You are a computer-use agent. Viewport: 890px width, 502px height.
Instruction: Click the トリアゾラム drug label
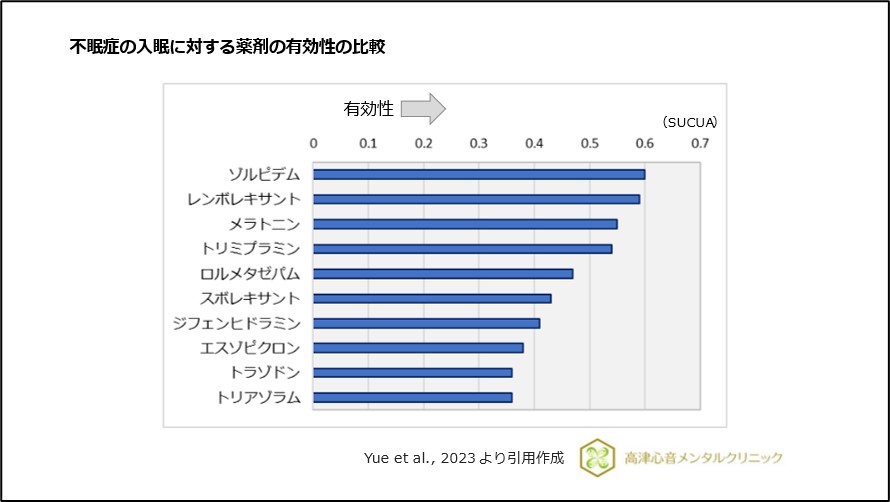[258, 397]
